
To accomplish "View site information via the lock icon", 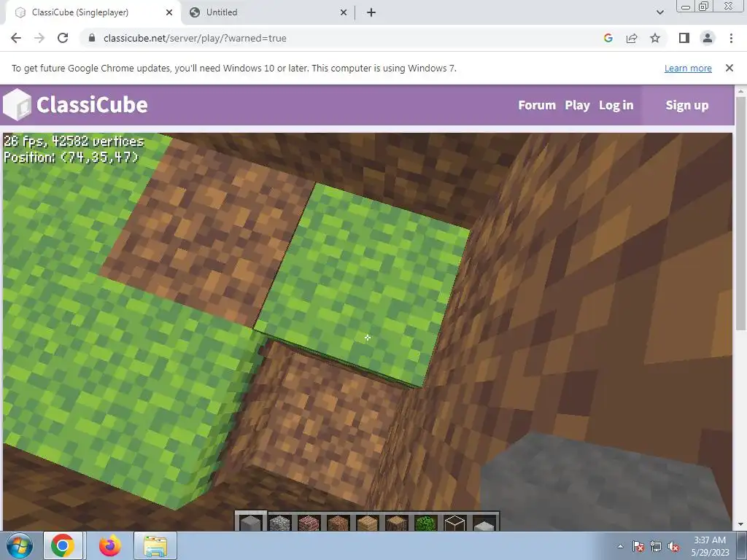I will click(x=92, y=38).
